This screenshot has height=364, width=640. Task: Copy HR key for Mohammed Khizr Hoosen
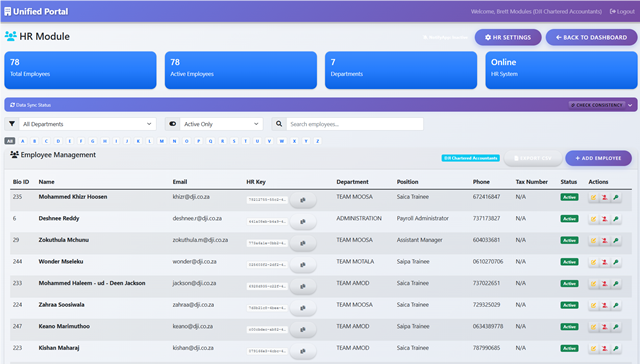coord(303,200)
